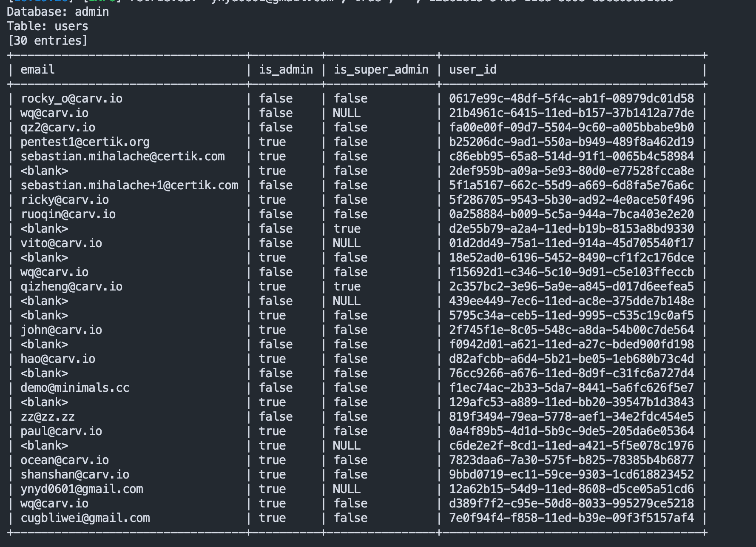Click user_id 129afc53-a889-11ed-bb20-39547b1d3843
Screen dimensions: 756x547
click(x=571, y=402)
